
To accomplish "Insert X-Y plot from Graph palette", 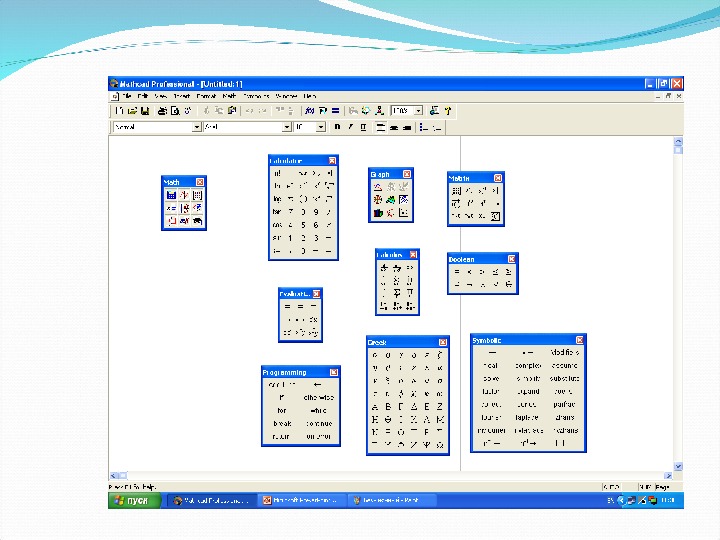I will pos(377,187).
